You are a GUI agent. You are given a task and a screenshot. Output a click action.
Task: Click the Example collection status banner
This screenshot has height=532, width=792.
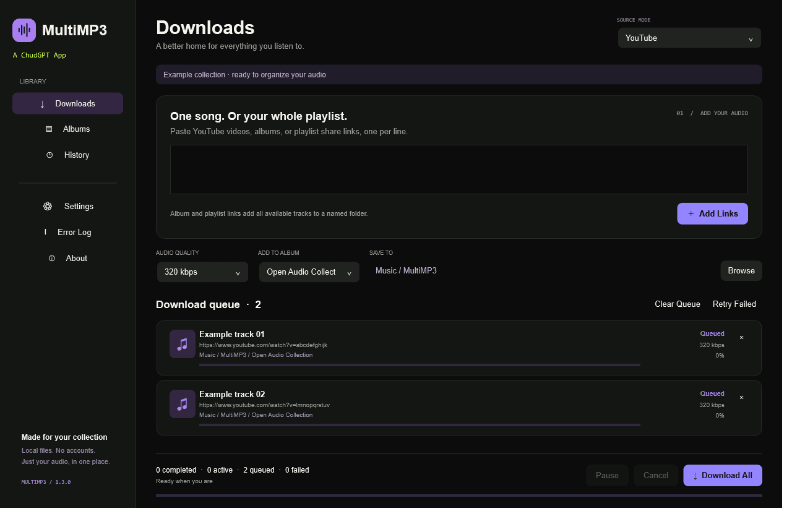[x=459, y=75]
